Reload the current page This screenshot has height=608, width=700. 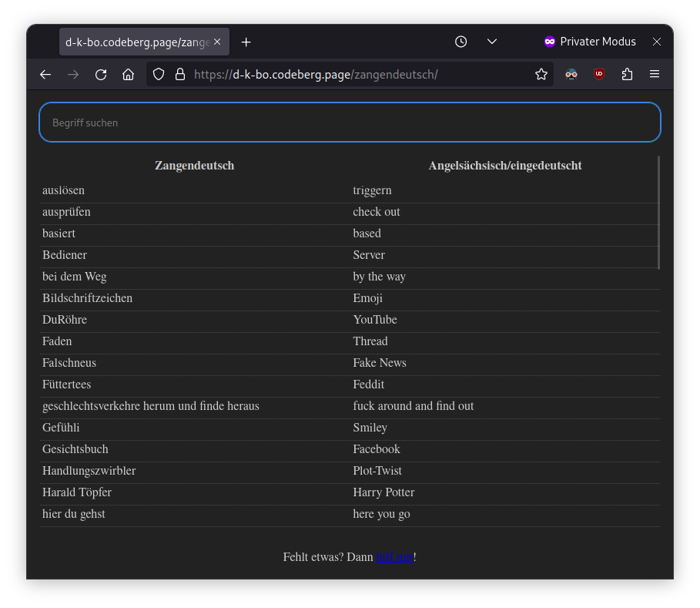click(101, 75)
